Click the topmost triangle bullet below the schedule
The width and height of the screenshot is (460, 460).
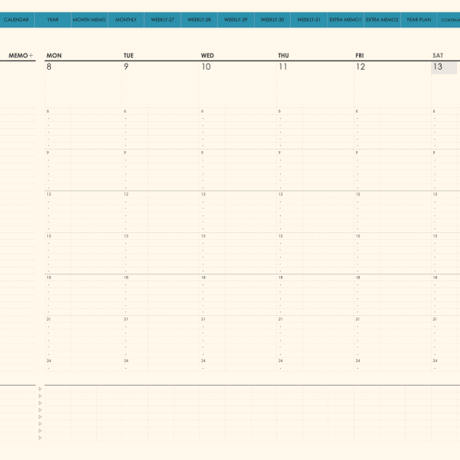40,389
